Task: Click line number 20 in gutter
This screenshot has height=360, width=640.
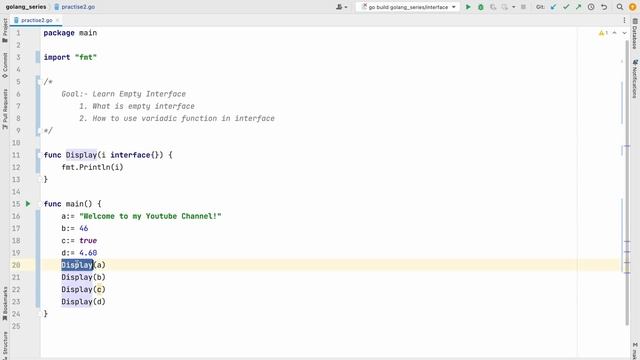Action: pyautogui.click(x=16, y=265)
